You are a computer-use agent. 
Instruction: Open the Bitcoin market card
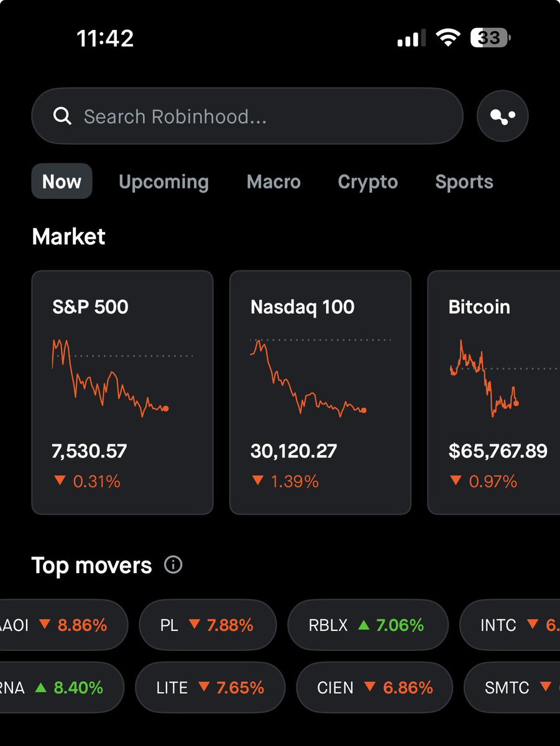494,392
